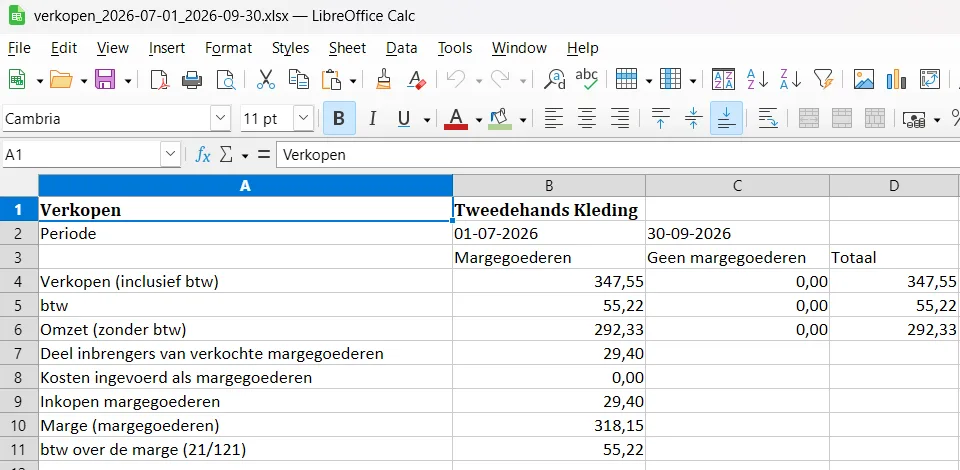Click the New spreadsheet icon
The height and width of the screenshot is (470, 960).
[17, 80]
